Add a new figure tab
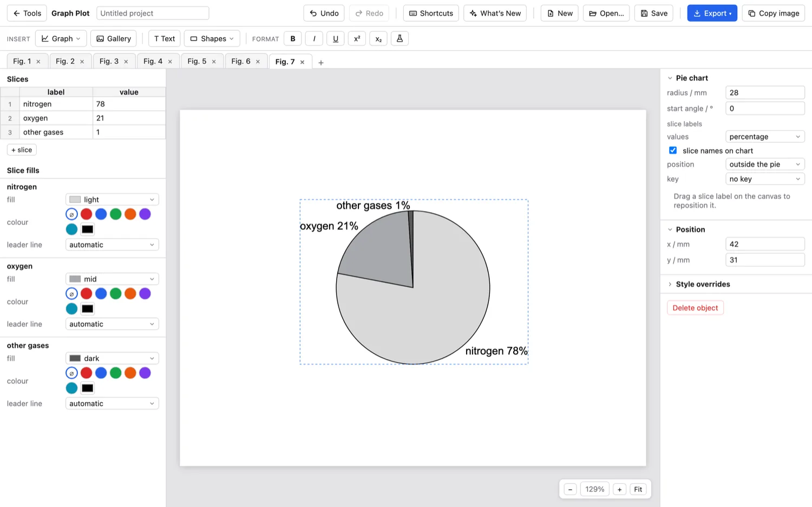The image size is (812, 507). pyautogui.click(x=320, y=62)
